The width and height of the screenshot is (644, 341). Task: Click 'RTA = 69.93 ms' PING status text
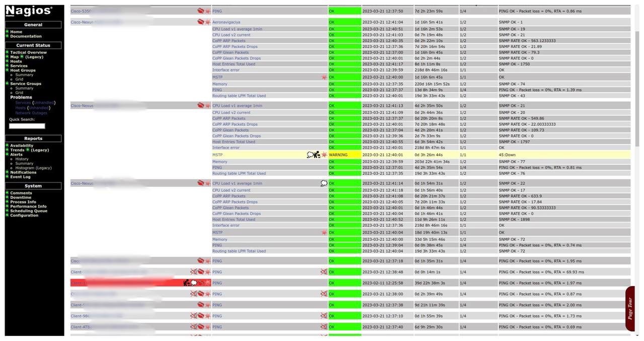tap(568, 272)
